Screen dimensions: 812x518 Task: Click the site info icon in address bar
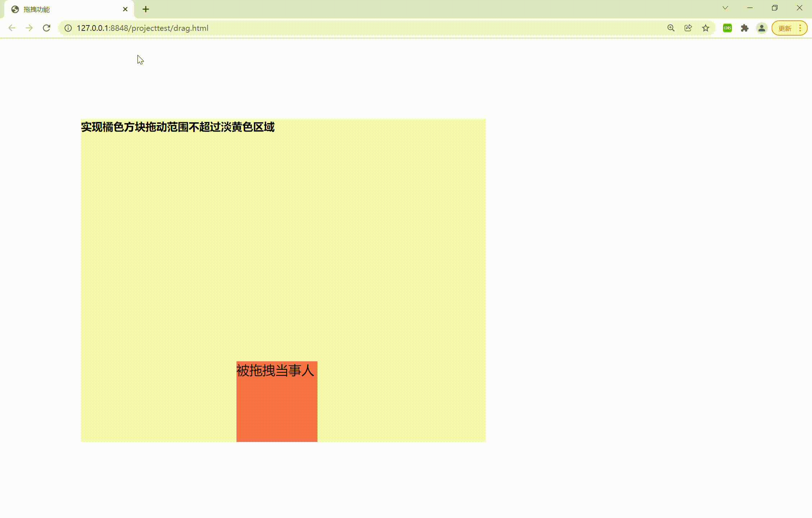tap(68, 28)
